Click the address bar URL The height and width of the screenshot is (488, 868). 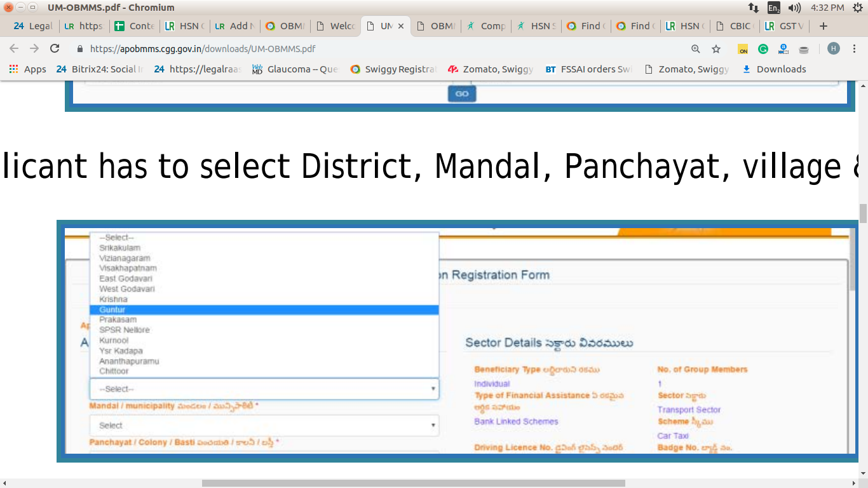[203, 49]
